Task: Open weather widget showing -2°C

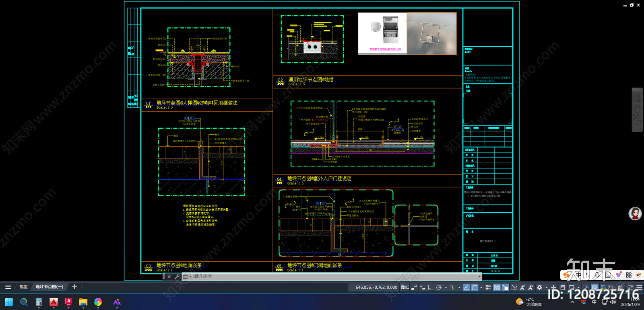Action: coord(529,302)
